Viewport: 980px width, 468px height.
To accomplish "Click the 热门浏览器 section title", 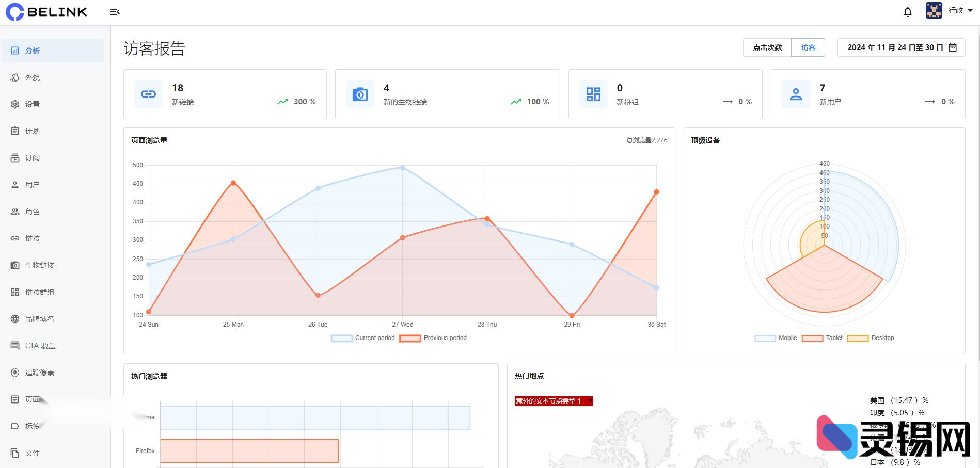I will (149, 376).
